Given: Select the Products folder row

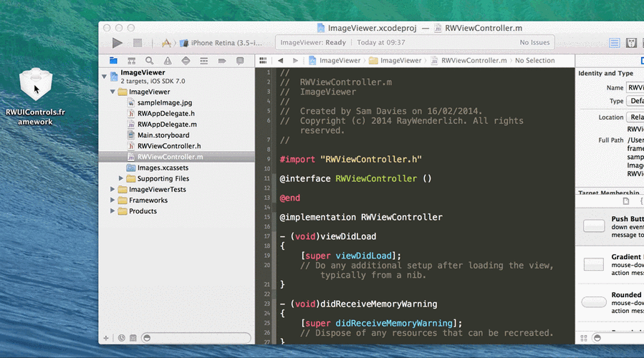Looking at the screenshot, I should (177, 211).
